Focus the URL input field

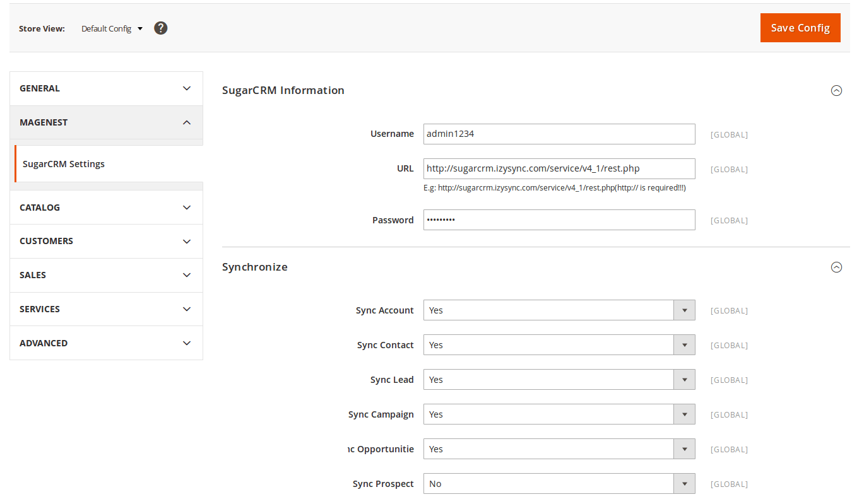click(x=559, y=168)
